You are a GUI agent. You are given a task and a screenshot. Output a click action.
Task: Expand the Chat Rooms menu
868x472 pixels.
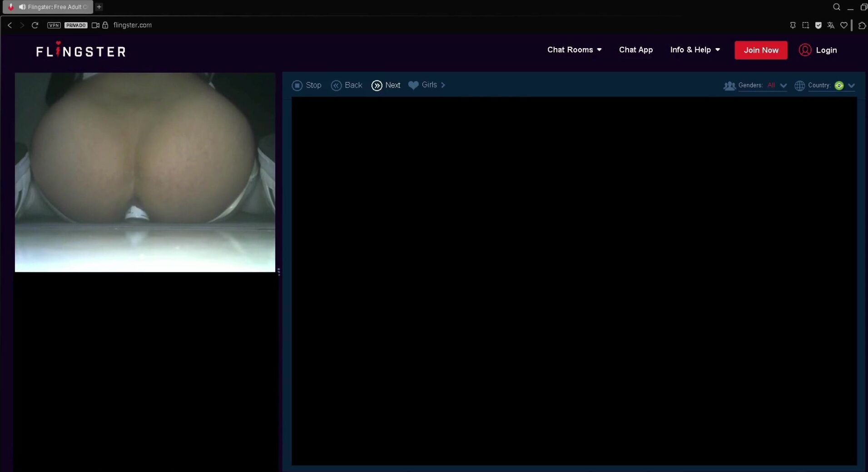(574, 50)
